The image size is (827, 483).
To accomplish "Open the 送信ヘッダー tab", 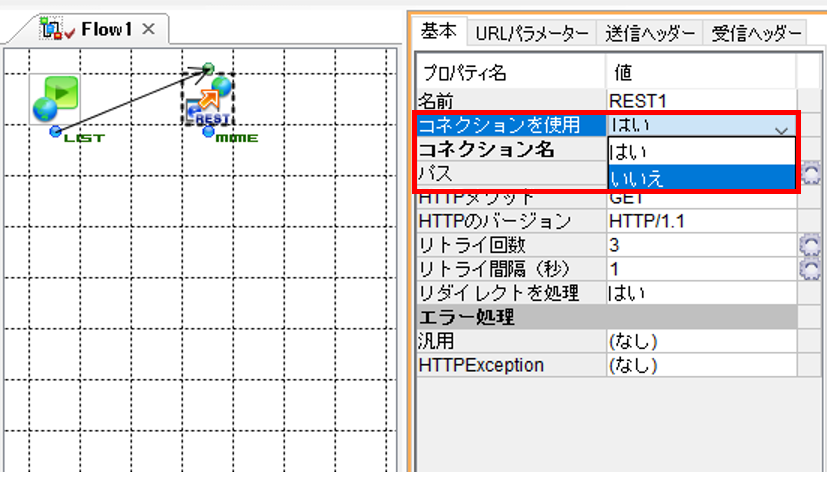I will (650, 34).
